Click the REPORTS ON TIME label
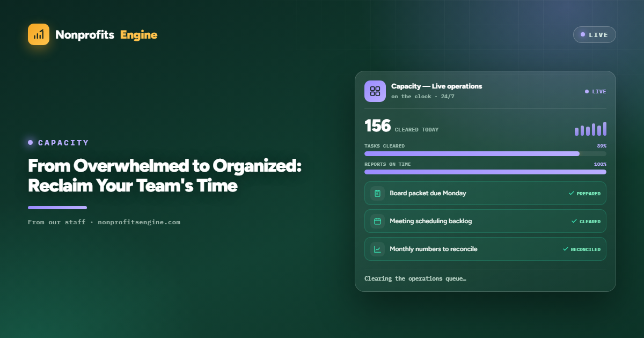This screenshot has width=644, height=338. pos(387,164)
